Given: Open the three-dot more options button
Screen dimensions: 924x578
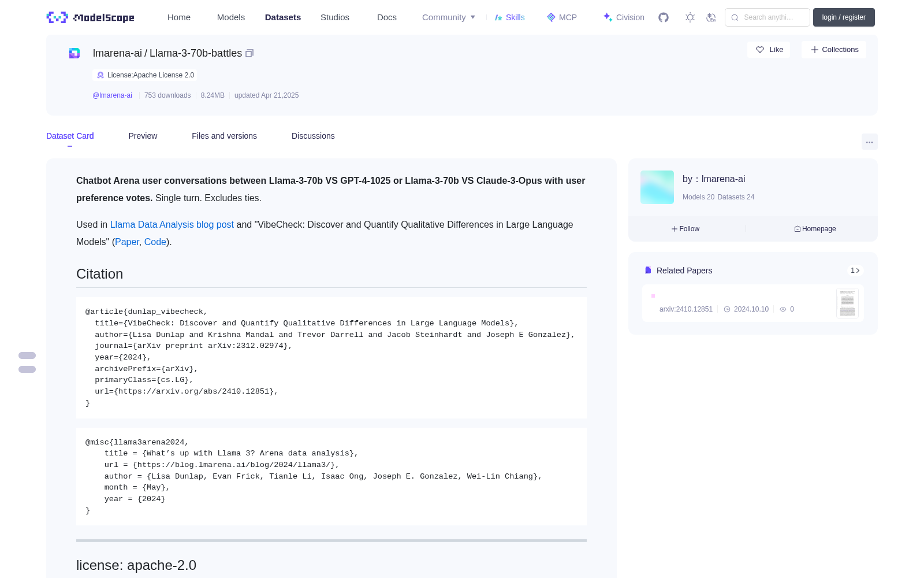Looking at the screenshot, I should 869,142.
